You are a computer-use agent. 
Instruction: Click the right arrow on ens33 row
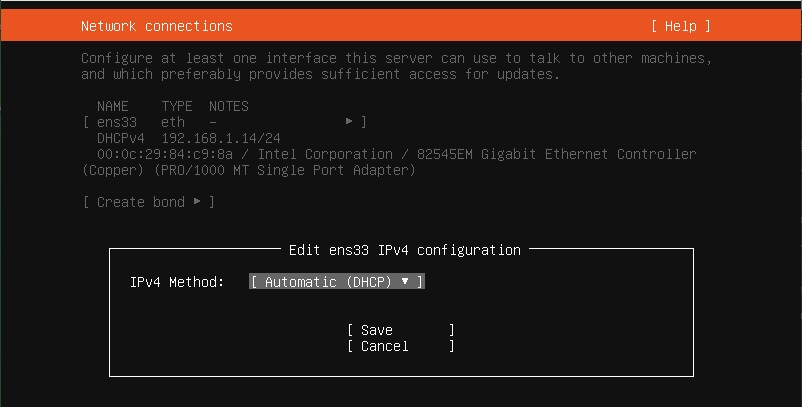click(349, 121)
